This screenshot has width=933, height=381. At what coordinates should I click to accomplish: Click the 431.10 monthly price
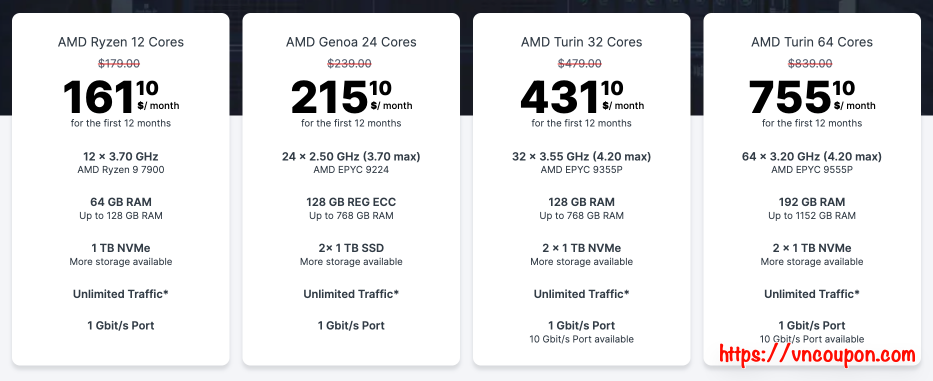[581, 97]
